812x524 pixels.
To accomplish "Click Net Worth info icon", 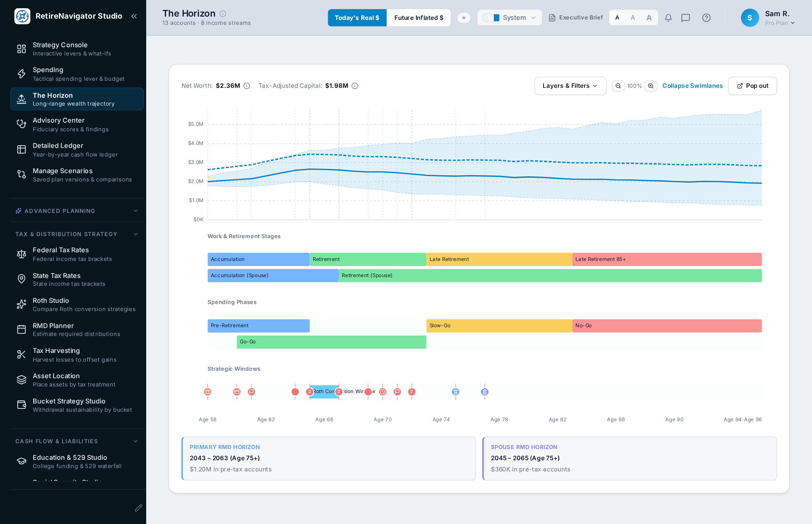I will (x=247, y=86).
